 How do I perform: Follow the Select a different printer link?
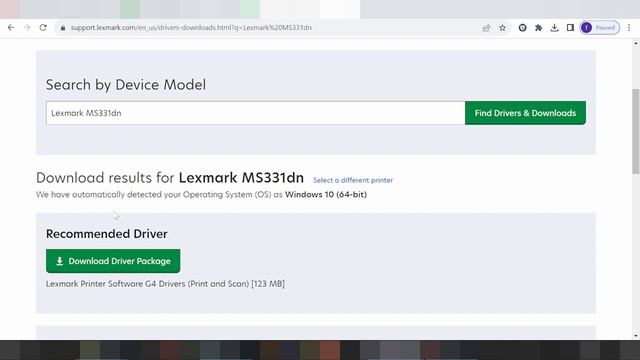tap(353, 180)
